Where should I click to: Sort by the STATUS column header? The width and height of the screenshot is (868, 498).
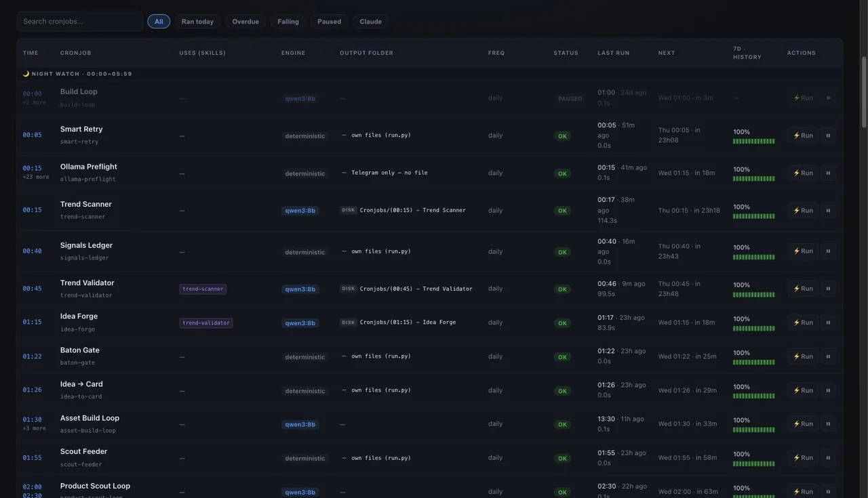pos(566,53)
